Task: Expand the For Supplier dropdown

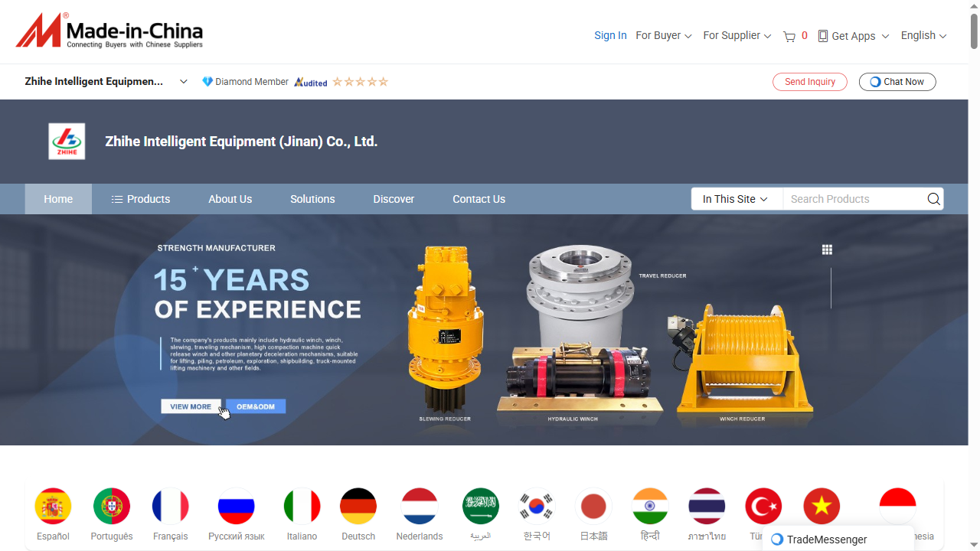Action: click(737, 36)
